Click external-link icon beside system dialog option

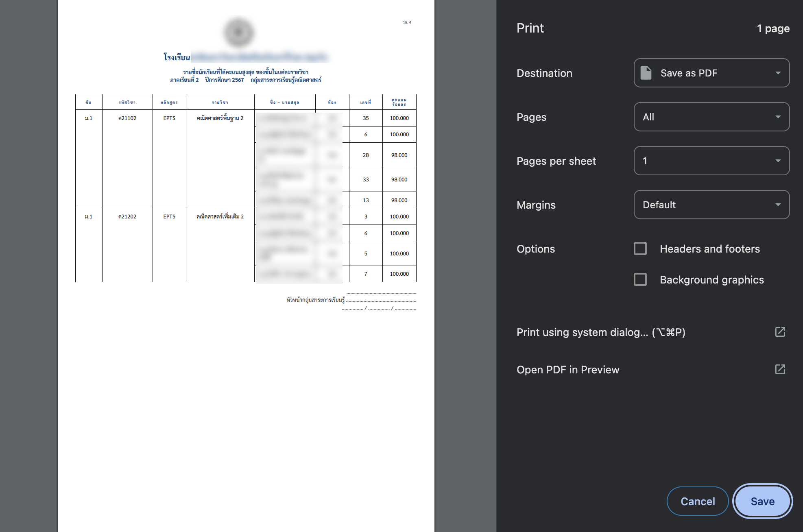click(x=780, y=332)
